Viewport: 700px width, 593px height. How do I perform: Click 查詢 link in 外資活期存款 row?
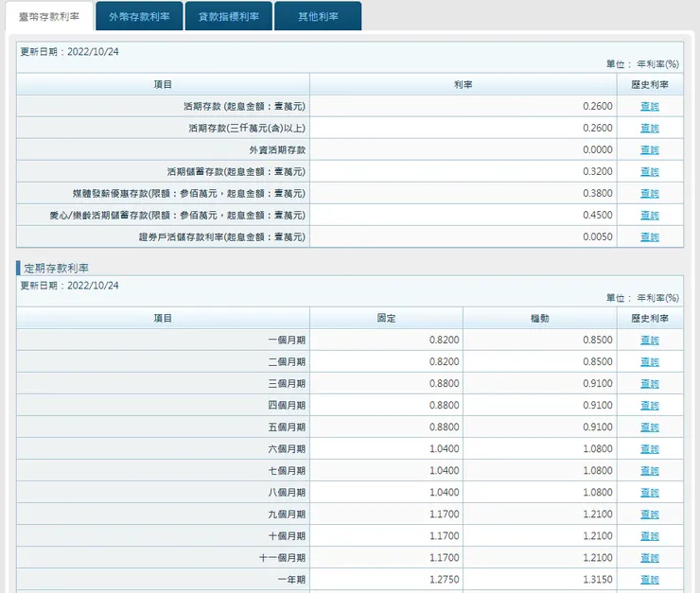click(x=650, y=150)
